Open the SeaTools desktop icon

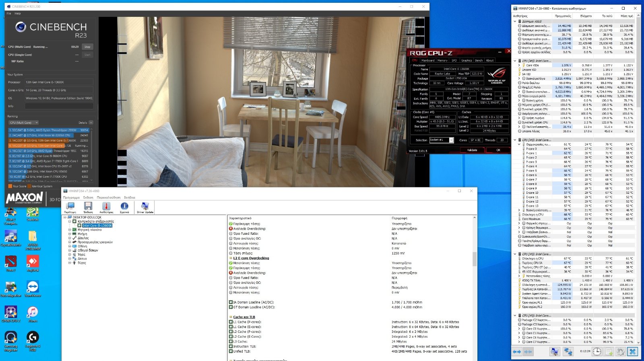coord(33,214)
